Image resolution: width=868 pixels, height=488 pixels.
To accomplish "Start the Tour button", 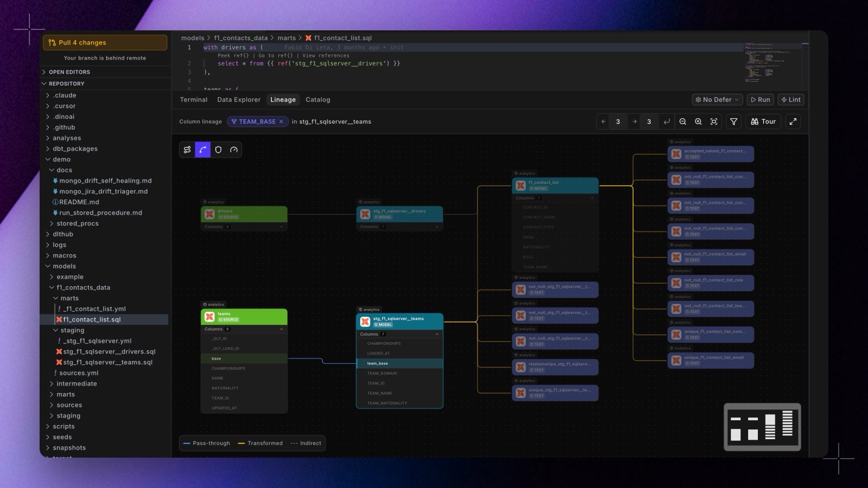I will [763, 121].
